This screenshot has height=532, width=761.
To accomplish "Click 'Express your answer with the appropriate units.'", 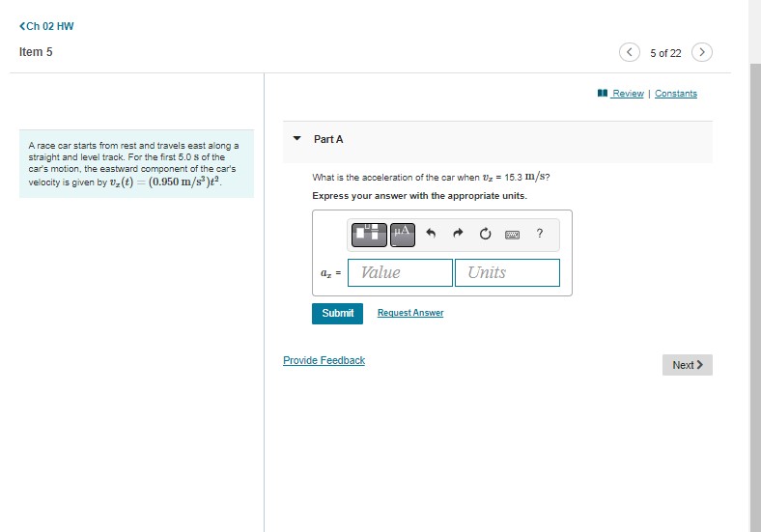I will point(419,196).
